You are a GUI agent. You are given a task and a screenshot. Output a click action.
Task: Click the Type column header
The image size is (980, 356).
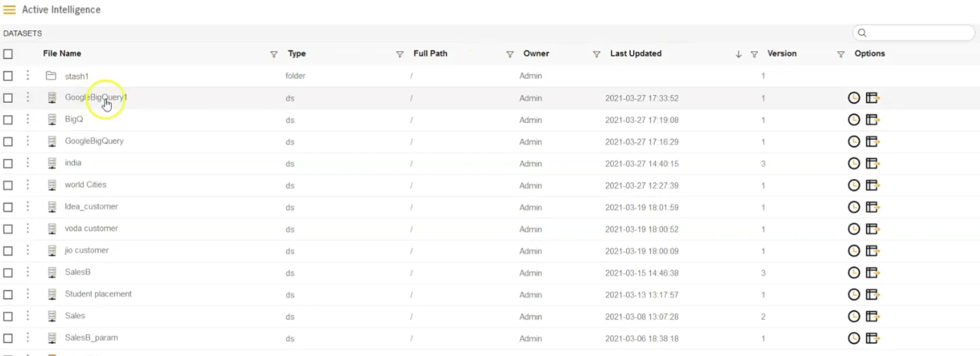pos(297,53)
